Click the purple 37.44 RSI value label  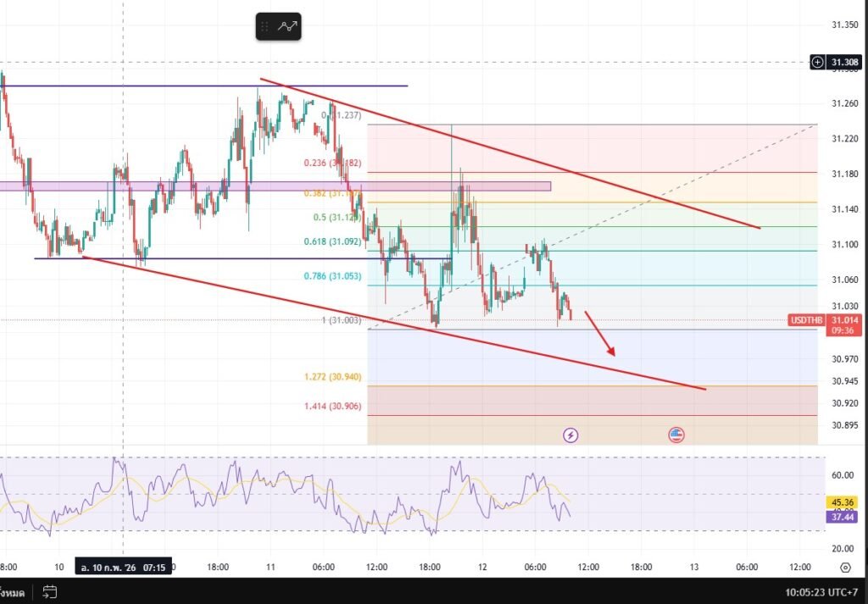[x=844, y=515]
